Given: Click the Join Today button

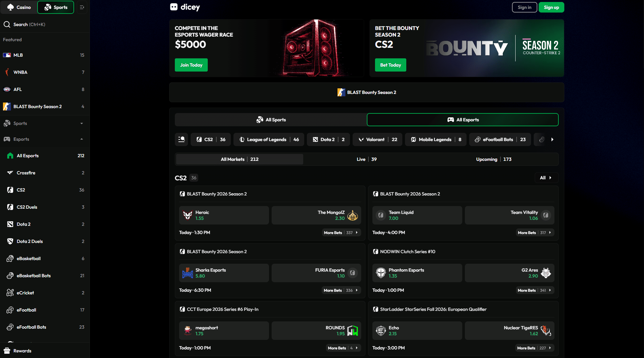Looking at the screenshot, I should point(191,65).
